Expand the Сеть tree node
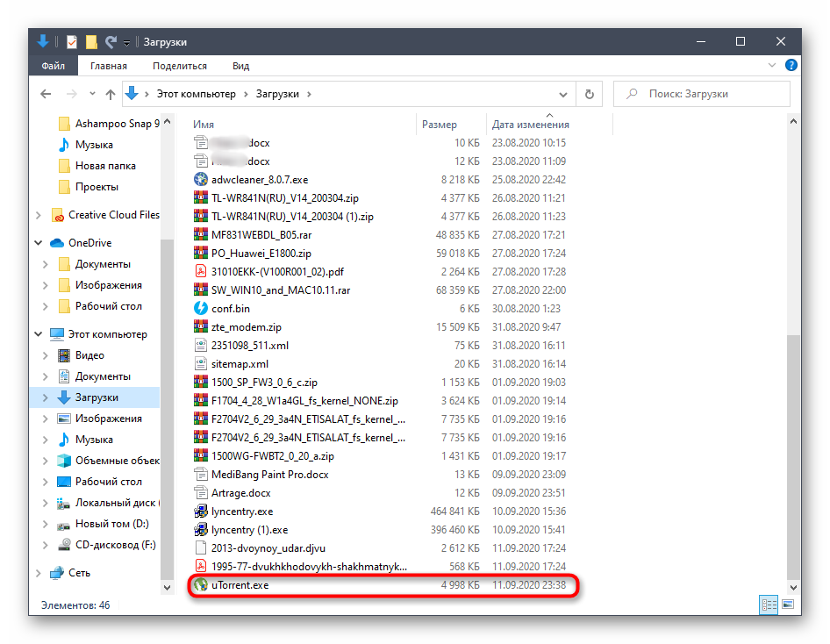 click(39, 573)
